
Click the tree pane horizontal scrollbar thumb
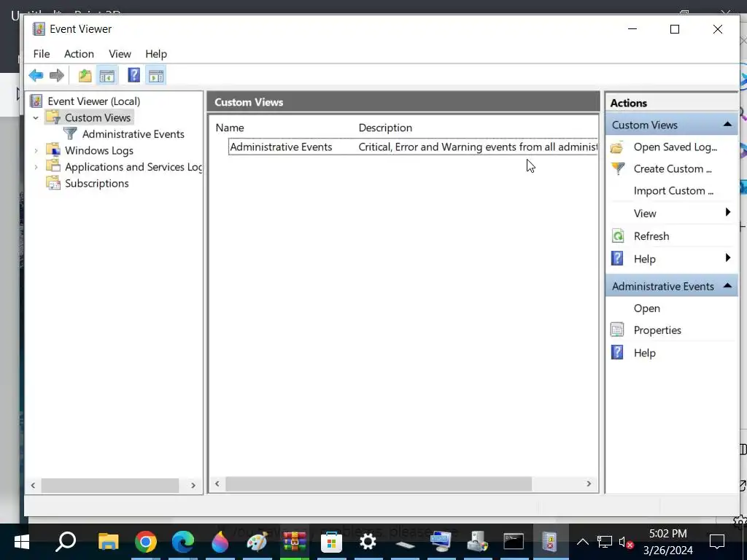(x=110, y=485)
